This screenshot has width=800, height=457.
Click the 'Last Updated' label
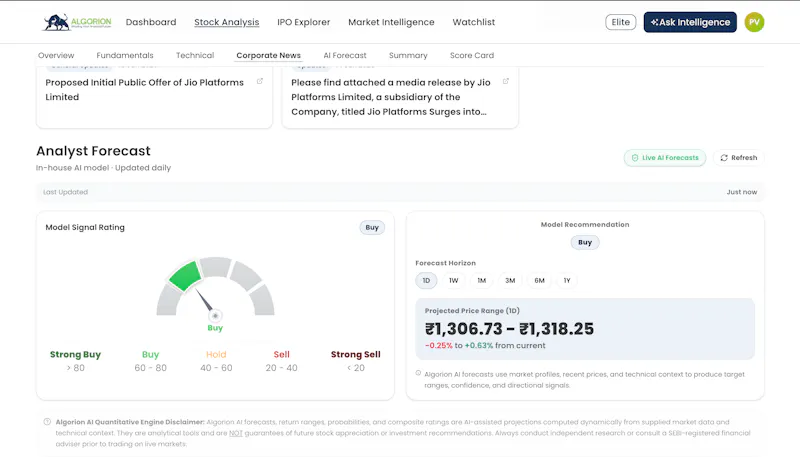tap(65, 192)
